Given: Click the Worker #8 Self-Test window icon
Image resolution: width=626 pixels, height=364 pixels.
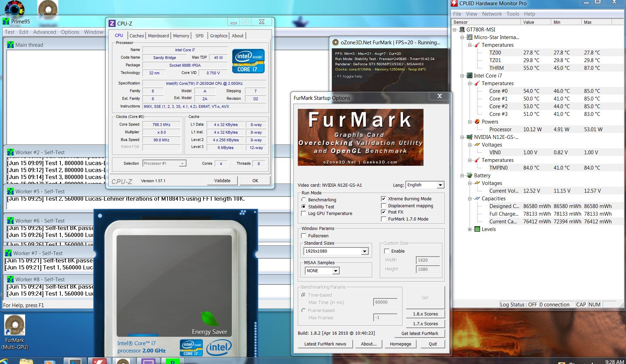Looking at the screenshot, I should (x=10, y=280).
